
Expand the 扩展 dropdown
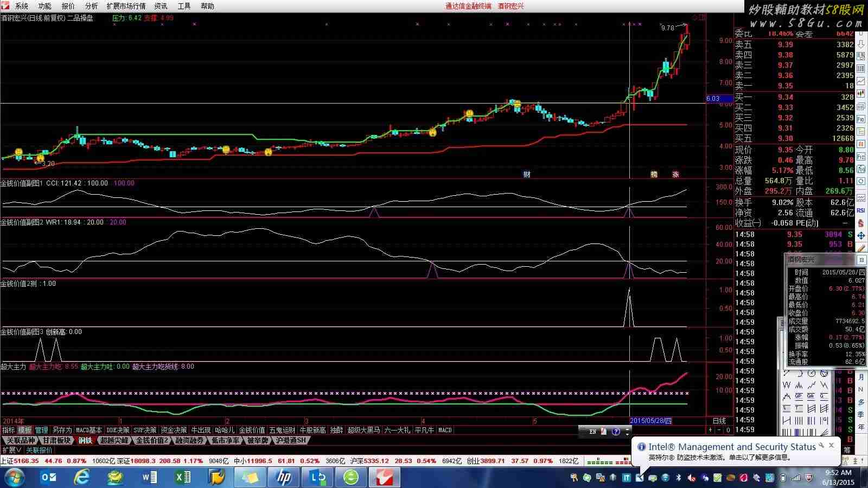11,450
